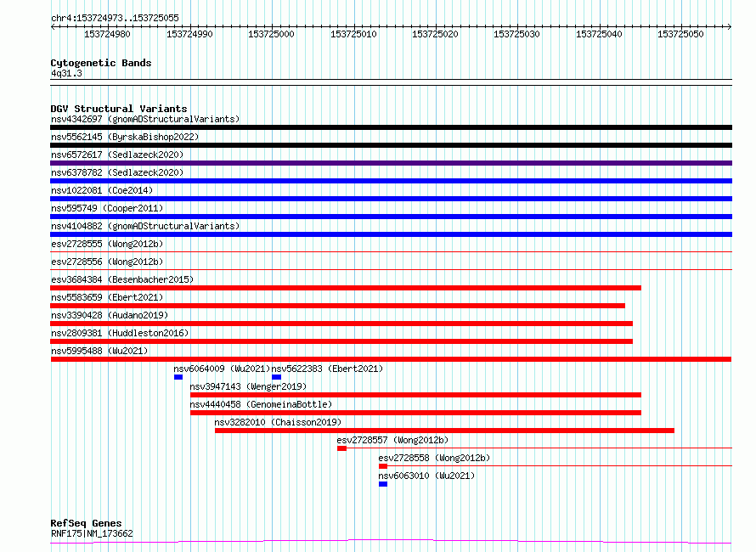Image resolution: width=756 pixels, height=552 pixels.
Task: Select the red bar under nsv3282010
Action: (x=444, y=431)
